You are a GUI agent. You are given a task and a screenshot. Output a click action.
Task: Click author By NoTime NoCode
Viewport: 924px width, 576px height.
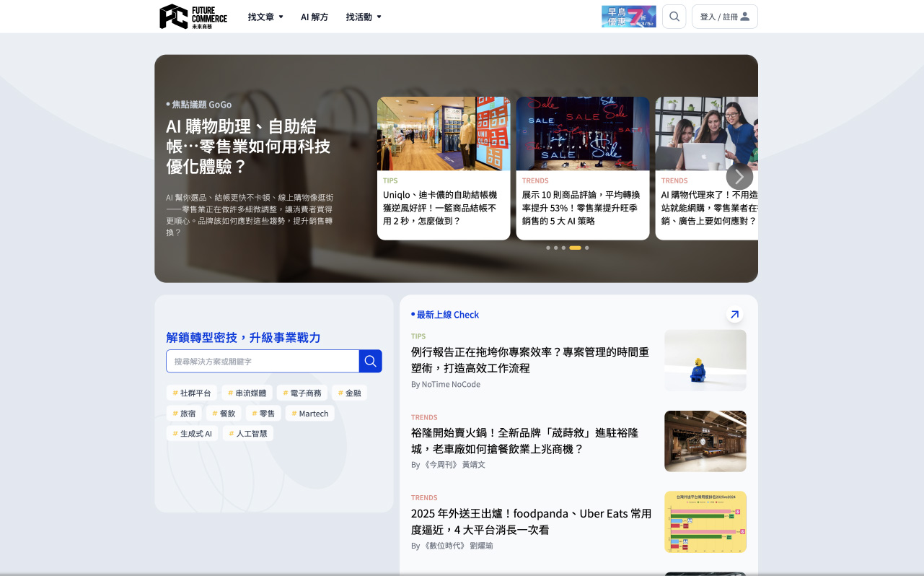tap(446, 385)
